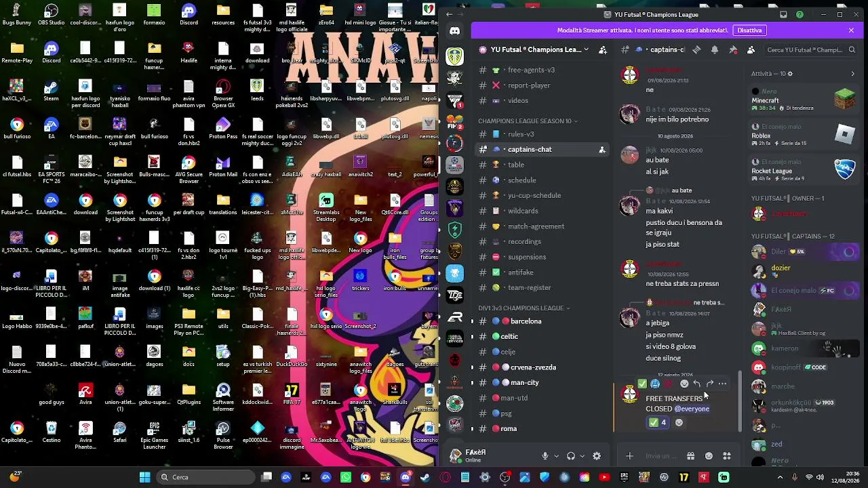Screen dimensions: 868x488
Task: Open more options on message hover toolbar
Action: tap(722, 384)
